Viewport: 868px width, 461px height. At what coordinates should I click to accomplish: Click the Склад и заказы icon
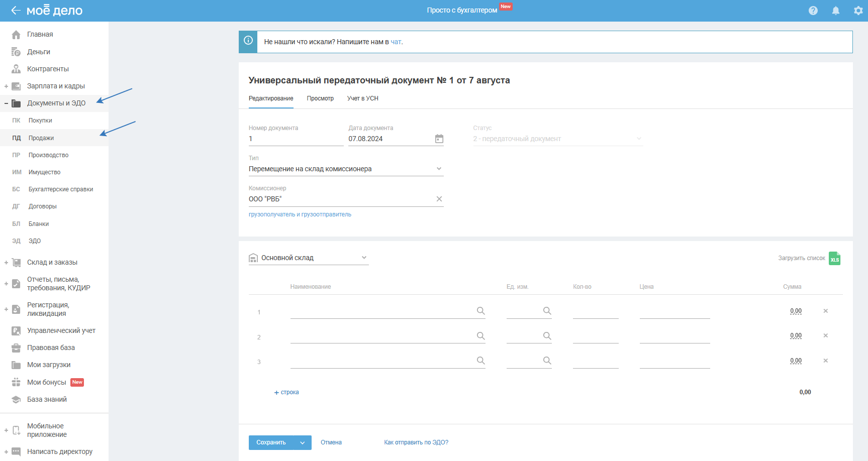click(16, 262)
